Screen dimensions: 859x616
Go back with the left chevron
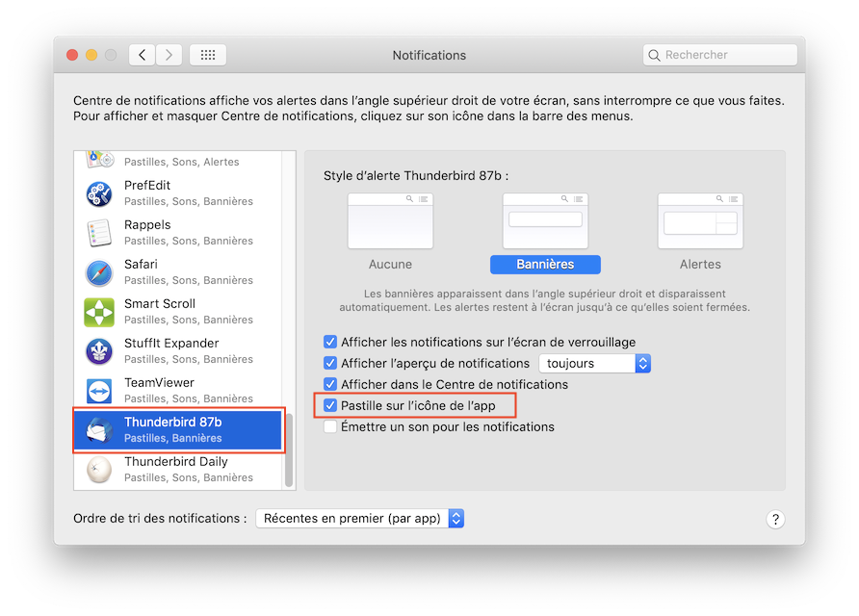pos(142,55)
